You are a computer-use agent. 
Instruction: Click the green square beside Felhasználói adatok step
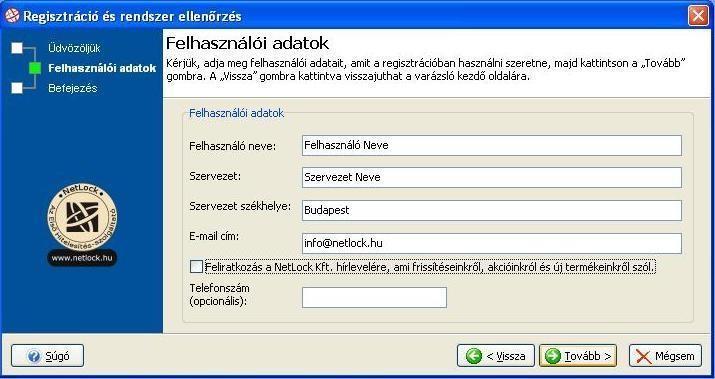tap(35, 68)
